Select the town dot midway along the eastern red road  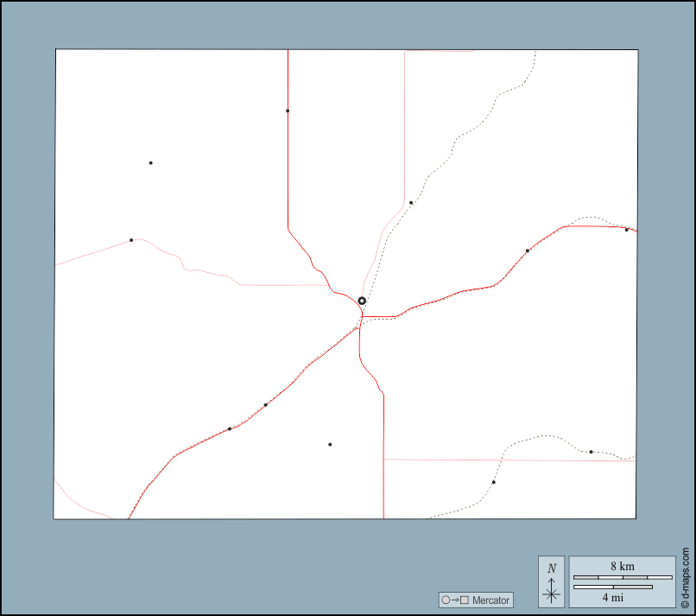(x=527, y=251)
